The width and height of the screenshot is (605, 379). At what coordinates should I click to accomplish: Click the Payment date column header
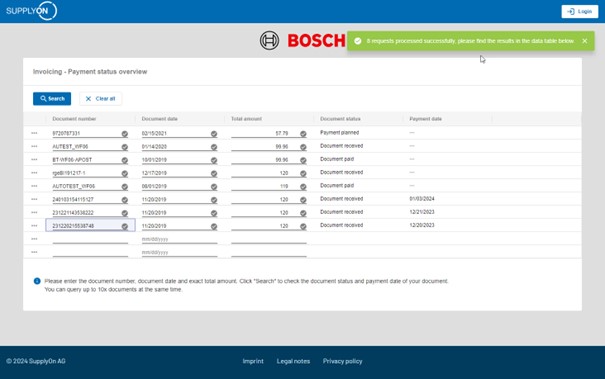tap(425, 119)
